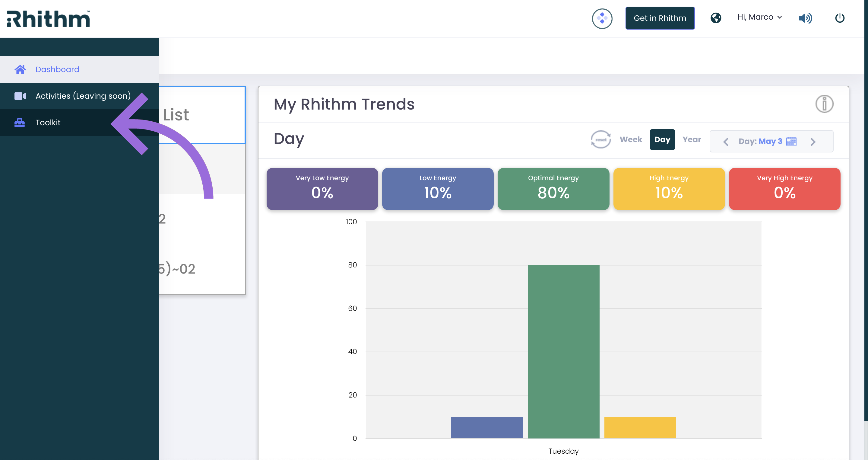
Task: Switch trends view to Year
Action: click(x=692, y=139)
